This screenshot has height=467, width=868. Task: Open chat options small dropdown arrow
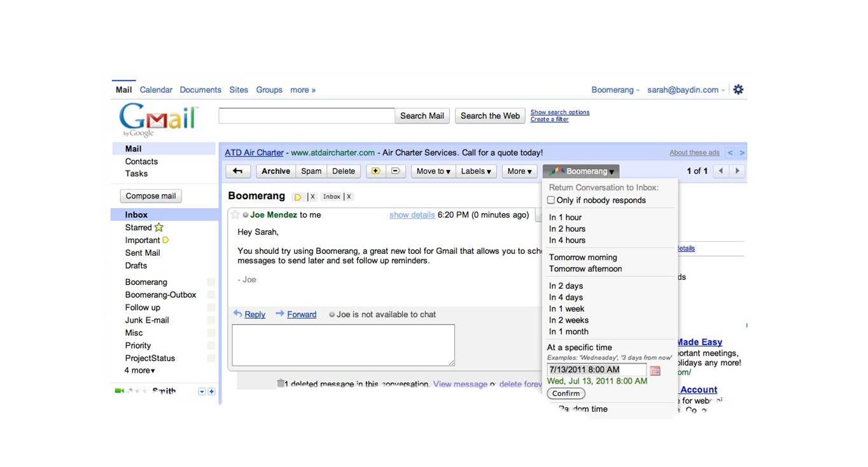[x=202, y=392]
